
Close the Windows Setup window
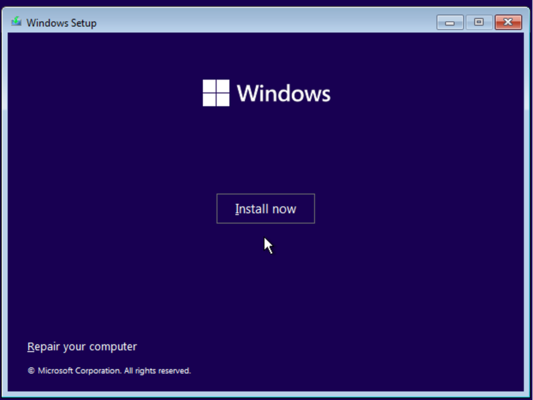click(x=508, y=22)
